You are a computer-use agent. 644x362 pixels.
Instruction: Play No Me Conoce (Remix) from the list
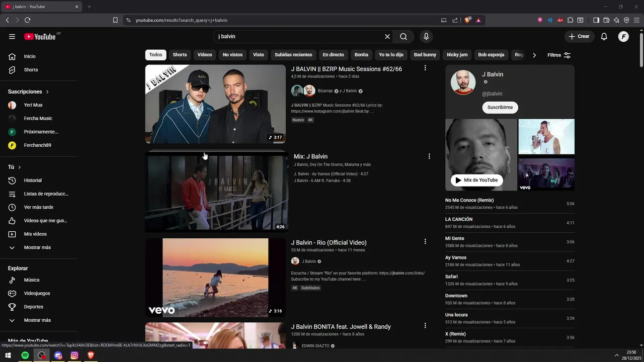coord(510,204)
